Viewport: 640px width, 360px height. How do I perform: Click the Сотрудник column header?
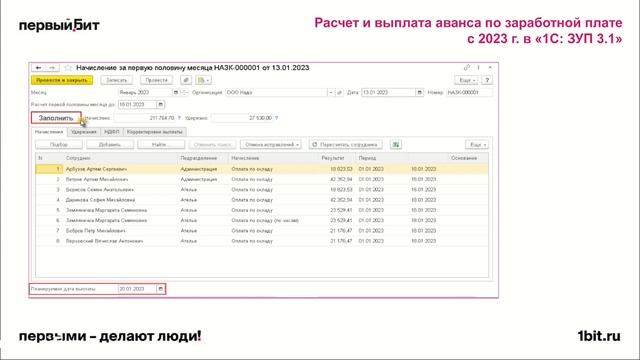[120, 158]
